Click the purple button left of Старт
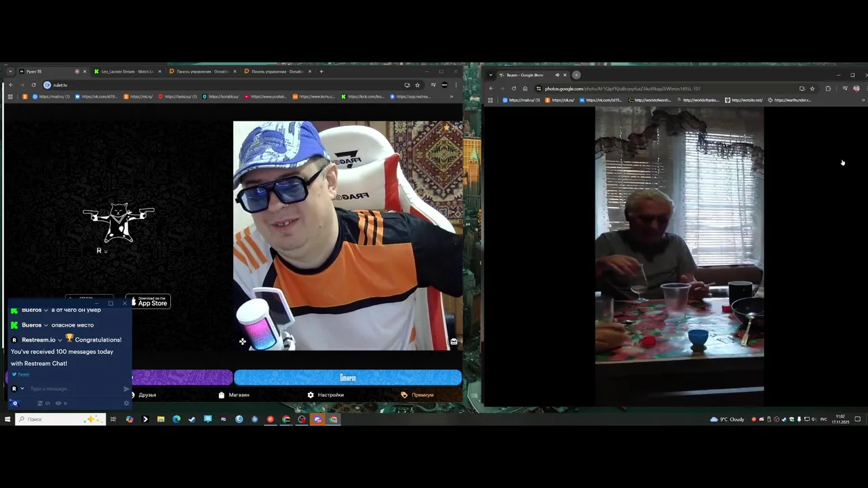868x488 pixels. click(182, 378)
